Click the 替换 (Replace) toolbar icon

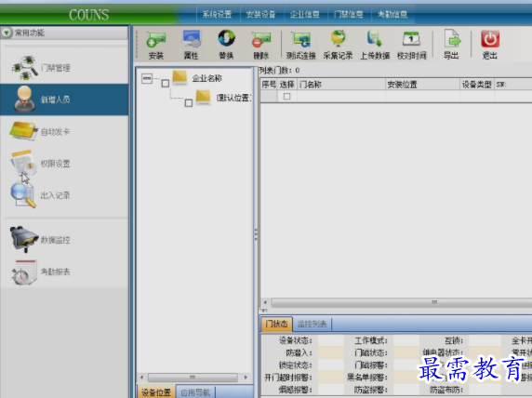(226, 38)
